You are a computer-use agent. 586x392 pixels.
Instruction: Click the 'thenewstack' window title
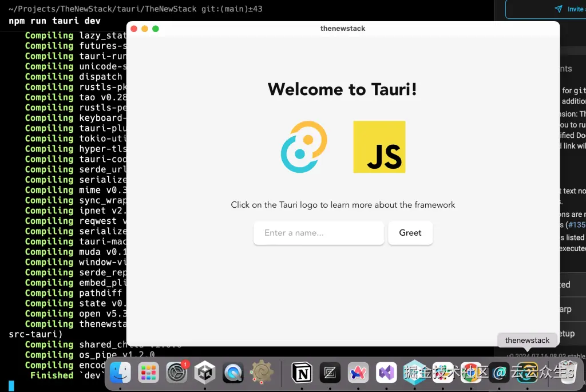[x=343, y=29]
